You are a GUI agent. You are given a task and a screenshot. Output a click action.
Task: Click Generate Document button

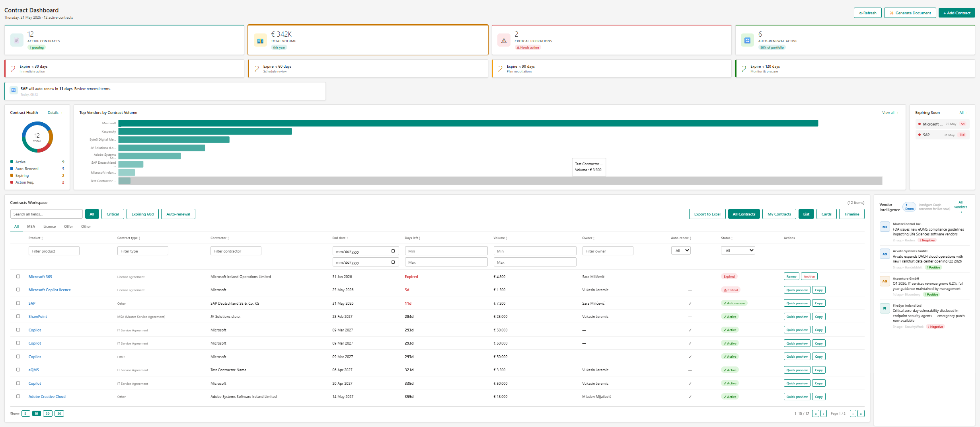tap(910, 13)
